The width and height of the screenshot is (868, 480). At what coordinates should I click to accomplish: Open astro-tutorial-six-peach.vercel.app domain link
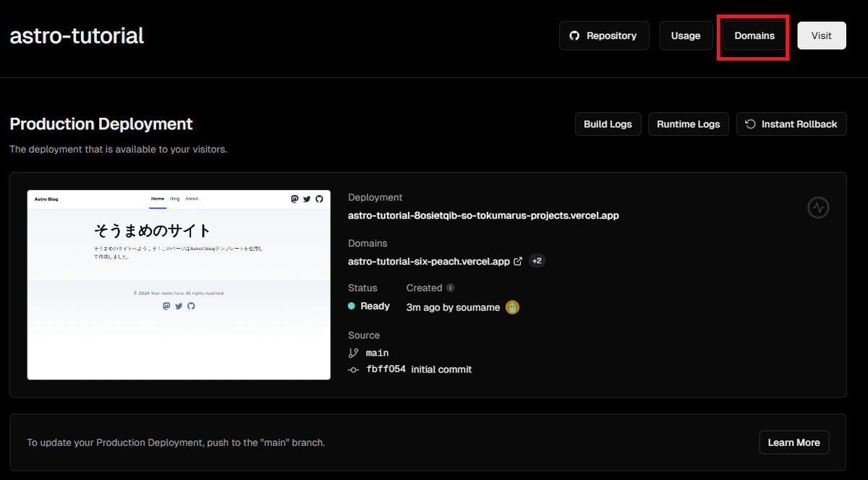coord(429,262)
